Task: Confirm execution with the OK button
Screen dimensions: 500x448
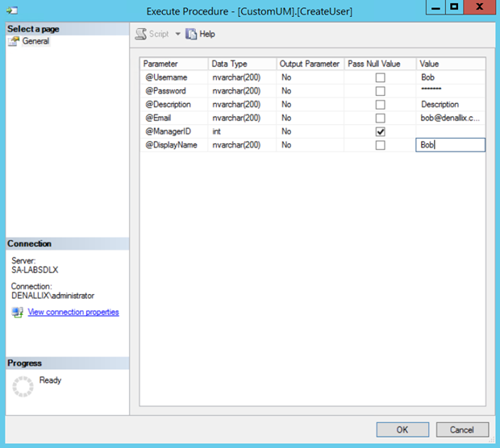Action: 402,429
